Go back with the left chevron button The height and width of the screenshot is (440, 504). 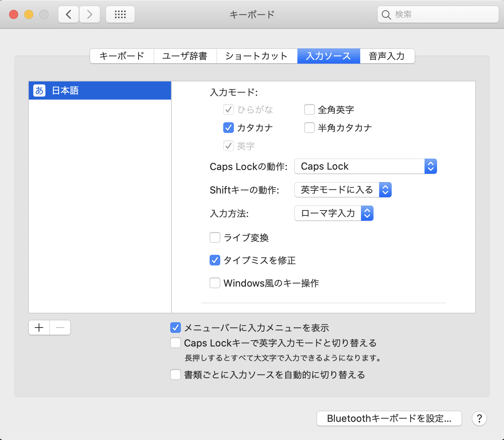(x=68, y=14)
